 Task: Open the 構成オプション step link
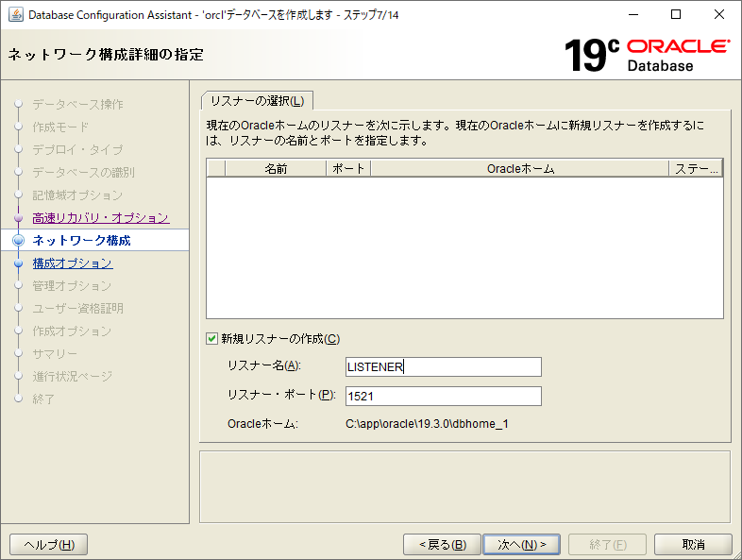(73, 263)
